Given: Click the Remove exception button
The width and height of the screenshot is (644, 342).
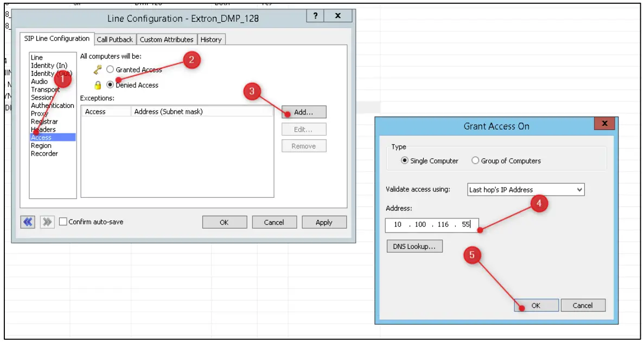Looking at the screenshot, I should coord(304,146).
